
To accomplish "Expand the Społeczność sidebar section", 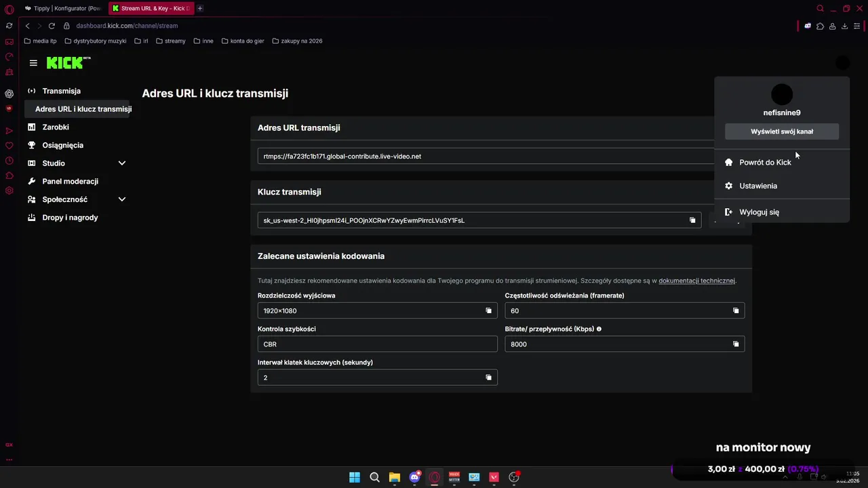I will click(x=122, y=199).
